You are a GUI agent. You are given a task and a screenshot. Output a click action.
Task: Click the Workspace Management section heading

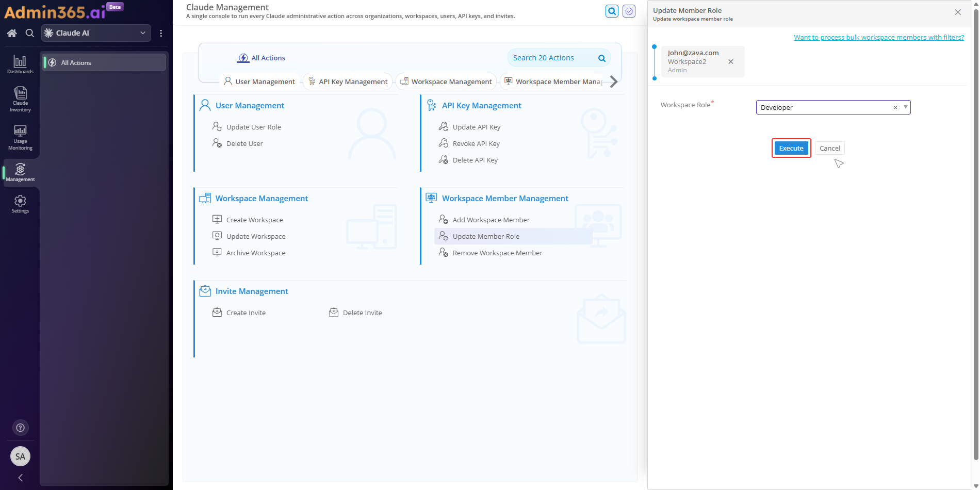(x=262, y=198)
